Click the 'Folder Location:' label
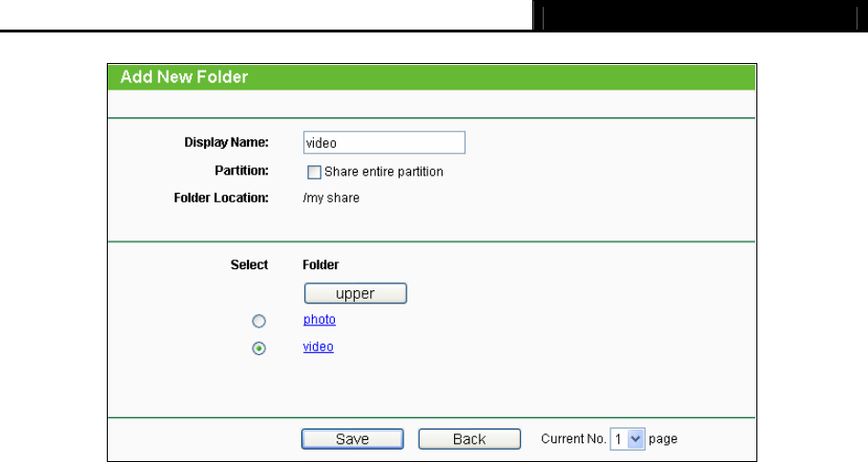The width and height of the screenshot is (868, 462). [x=221, y=198]
